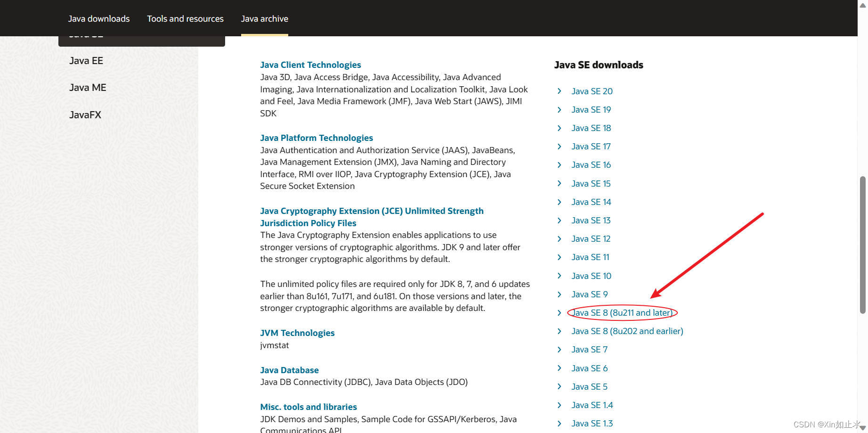Image resolution: width=868 pixels, height=433 pixels.
Task: Click chevron icon beside Java SE 16
Action: pyautogui.click(x=559, y=165)
